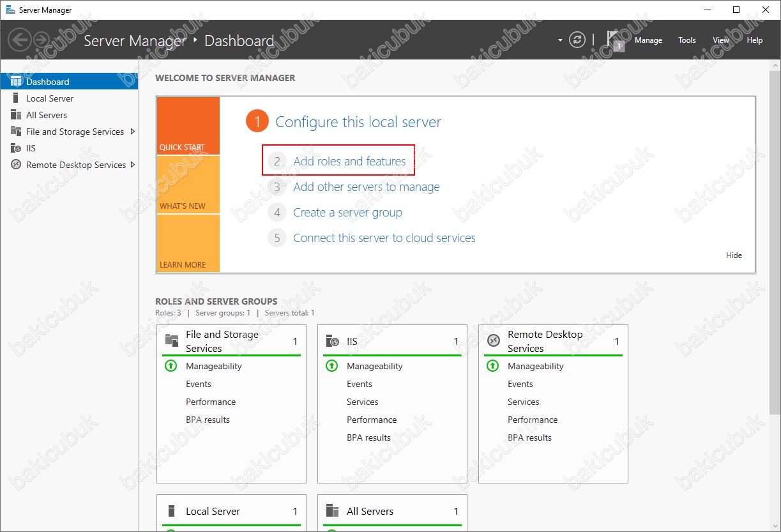Screen dimensions: 781x532
Task: Click the vertical scrollbar down arrow
Action: pyautogui.click(x=775, y=526)
